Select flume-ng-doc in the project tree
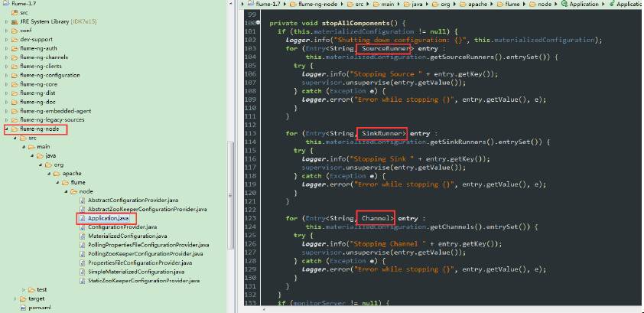This screenshot has height=313, width=644. pos(37,102)
